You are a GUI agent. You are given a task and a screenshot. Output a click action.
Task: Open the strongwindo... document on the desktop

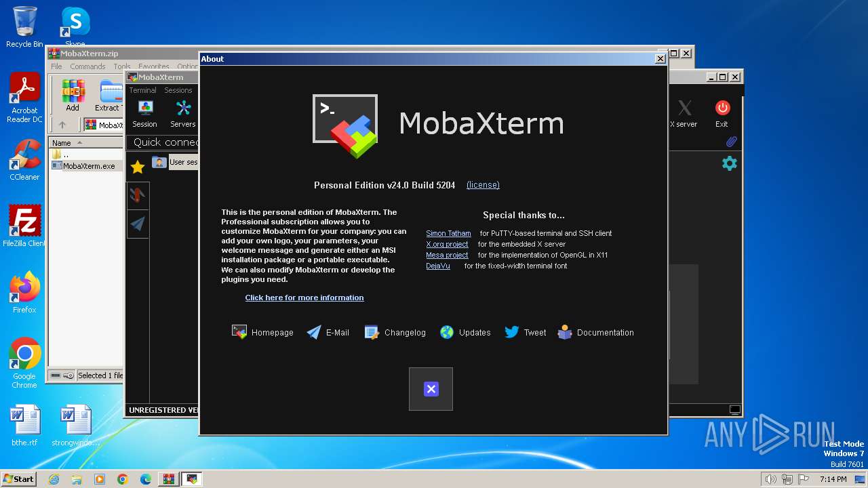[x=75, y=426]
